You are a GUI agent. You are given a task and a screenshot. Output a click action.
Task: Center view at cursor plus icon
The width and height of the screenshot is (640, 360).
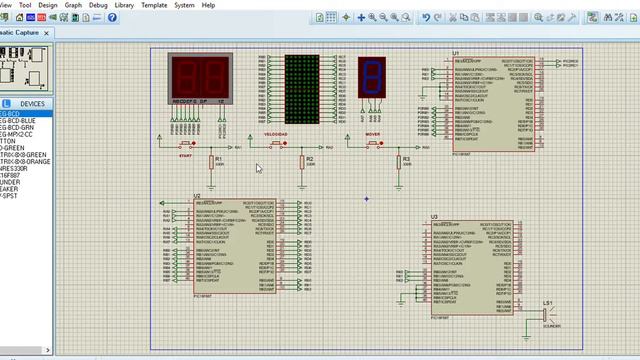361,18
